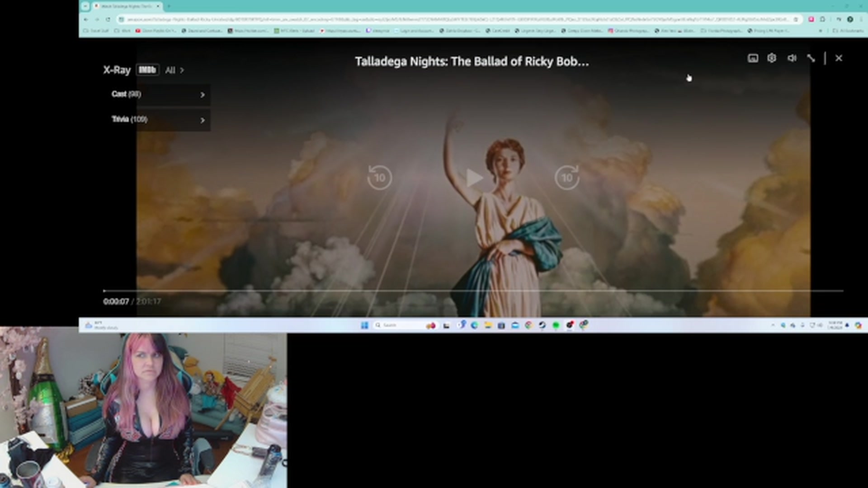Open subtitles and audio options icon

(753, 58)
